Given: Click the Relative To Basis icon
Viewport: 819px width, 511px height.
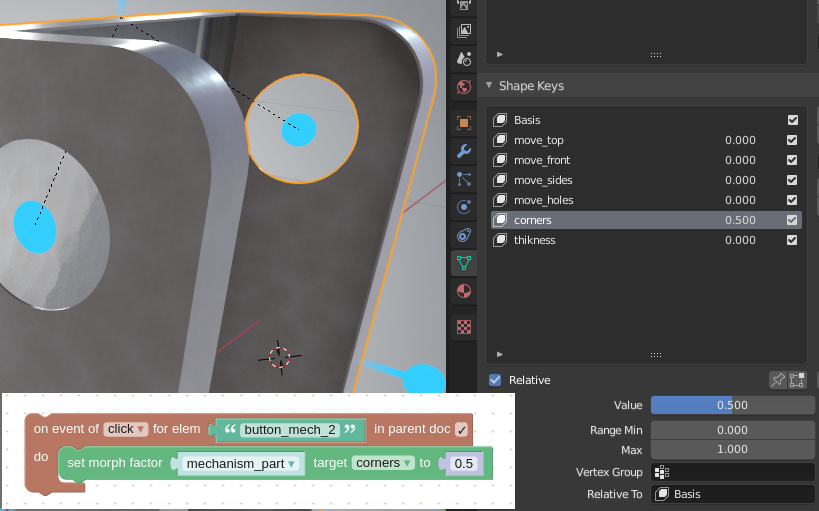Looking at the screenshot, I should click(x=662, y=494).
